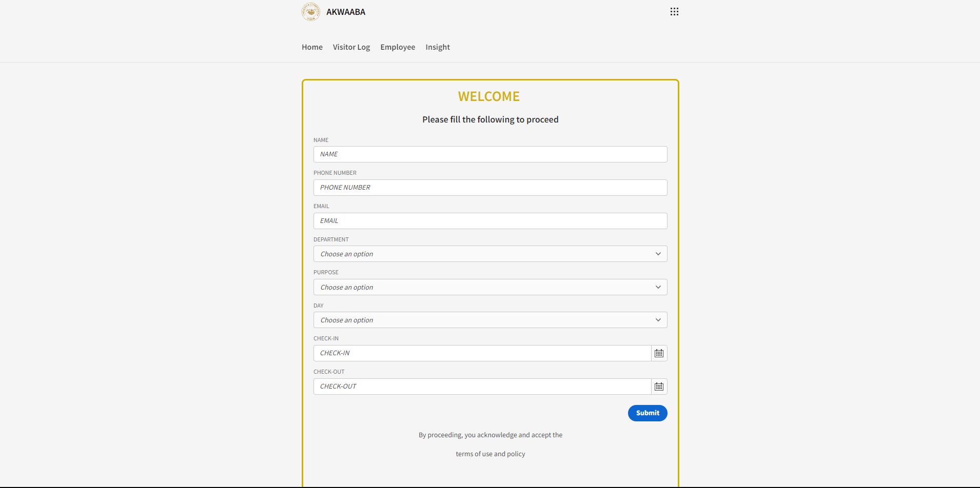This screenshot has width=980, height=488.
Task: Go to the Home tab
Action: [x=312, y=47]
